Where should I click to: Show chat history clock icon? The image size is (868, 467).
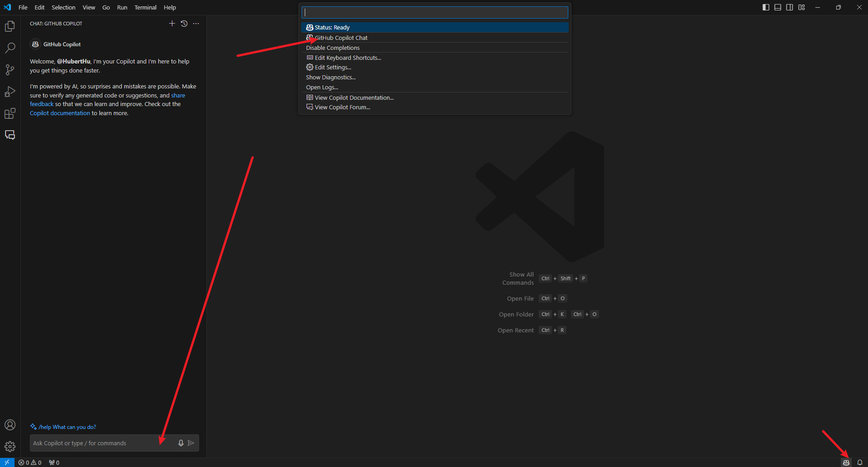184,24
